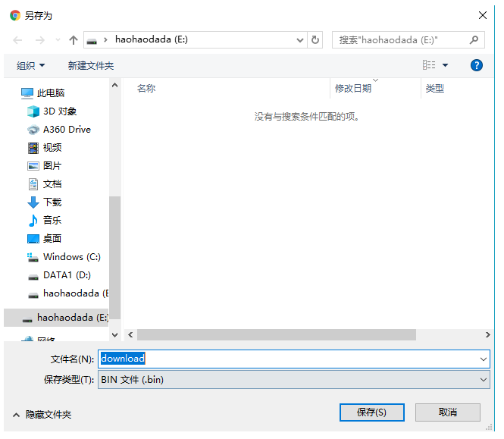Open the 组织 menu
This screenshot has width=504, height=439.
pos(30,66)
